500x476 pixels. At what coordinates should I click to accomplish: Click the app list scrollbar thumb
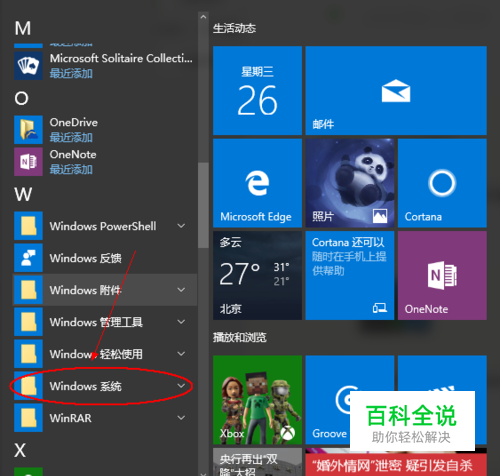click(x=203, y=205)
